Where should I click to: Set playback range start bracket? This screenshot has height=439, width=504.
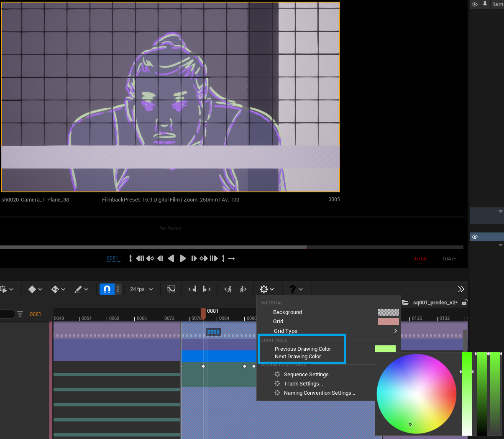(x=130, y=258)
